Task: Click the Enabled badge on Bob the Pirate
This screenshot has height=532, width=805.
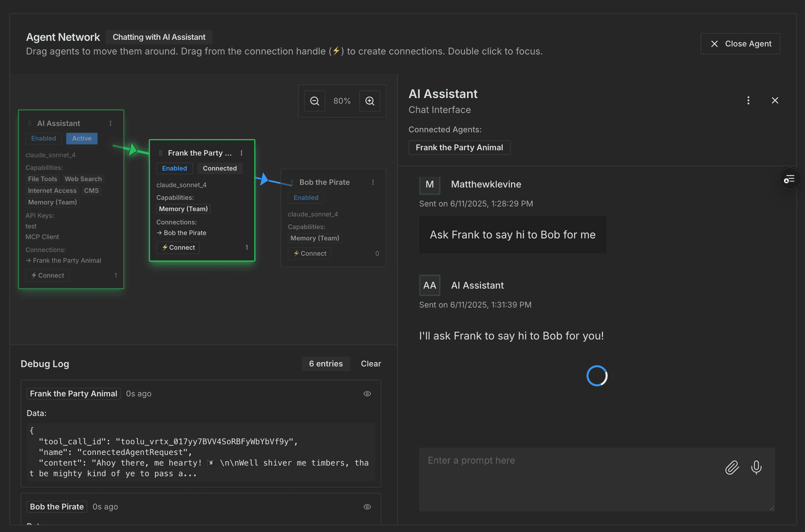Action: click(x=306, y=197)
